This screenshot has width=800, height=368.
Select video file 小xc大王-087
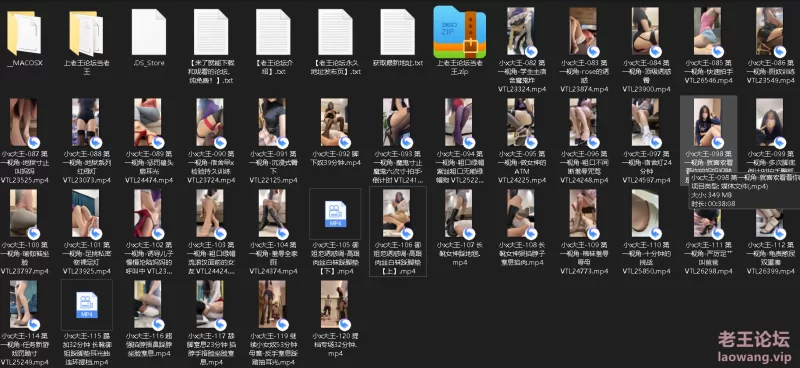click(24, 123)
